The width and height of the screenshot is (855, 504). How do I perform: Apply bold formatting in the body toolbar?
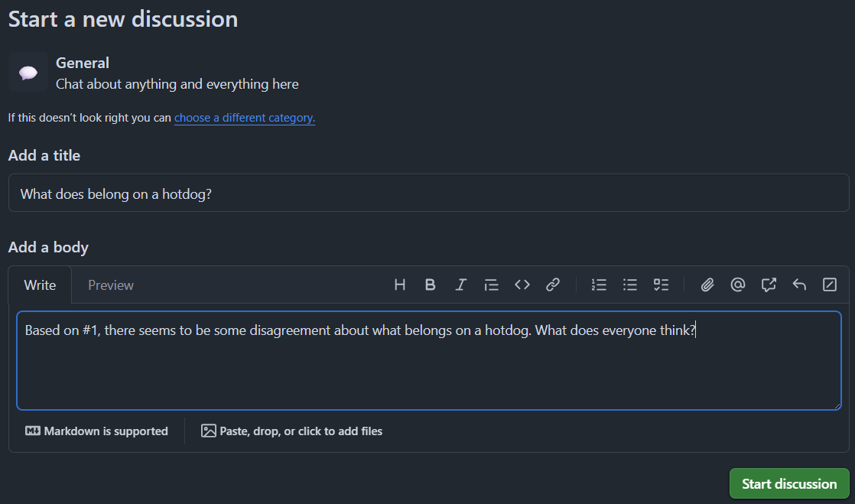(431, 285)
